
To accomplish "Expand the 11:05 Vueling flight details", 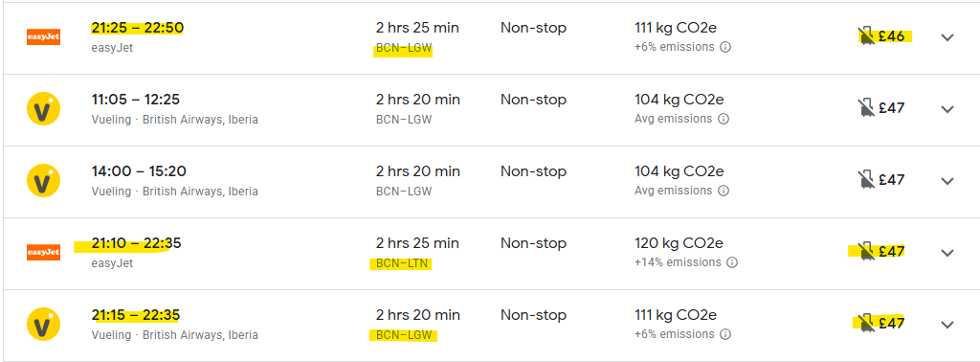I will (x=947, y=109).
